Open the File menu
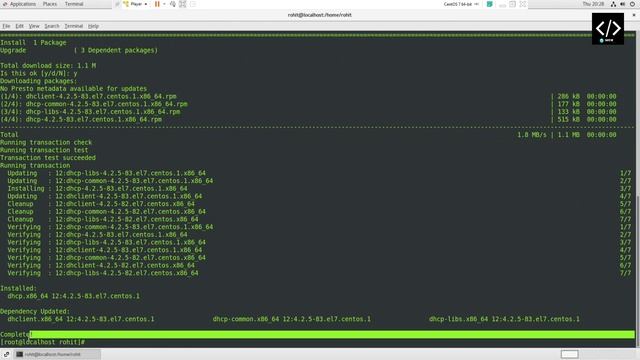The image size is (640, 360). pyautogui.click(x=6, y=26)
